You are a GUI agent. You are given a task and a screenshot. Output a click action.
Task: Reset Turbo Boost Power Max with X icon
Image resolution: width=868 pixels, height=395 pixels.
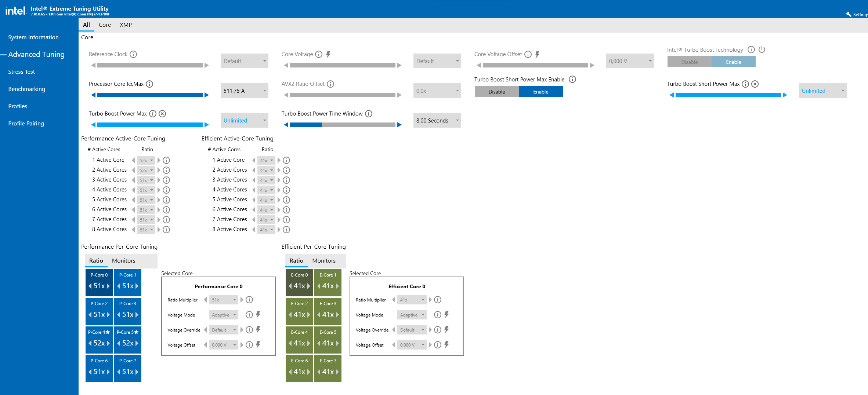click(162, 114)
